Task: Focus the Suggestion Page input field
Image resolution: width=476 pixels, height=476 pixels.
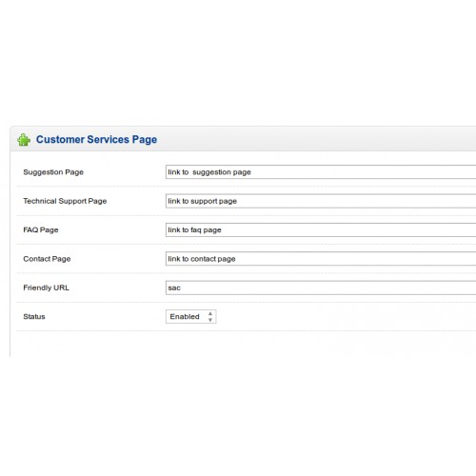Action: [321, 172]
